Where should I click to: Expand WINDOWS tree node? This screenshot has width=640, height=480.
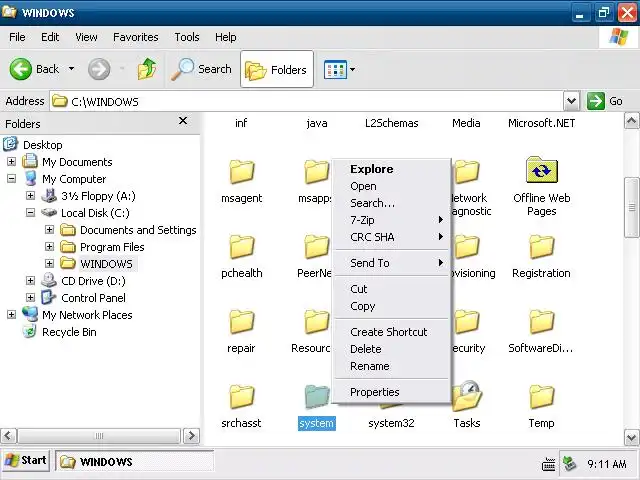tap(49, 263)
